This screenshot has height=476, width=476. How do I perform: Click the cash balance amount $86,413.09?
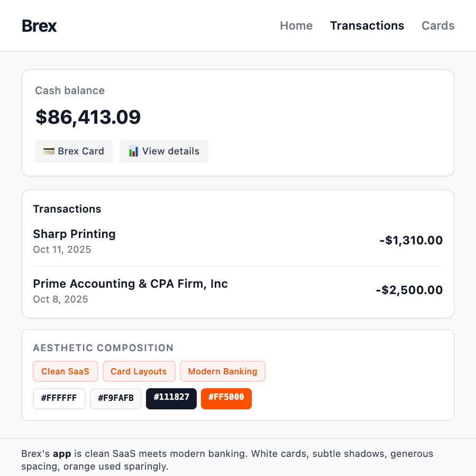click(88, 117)
